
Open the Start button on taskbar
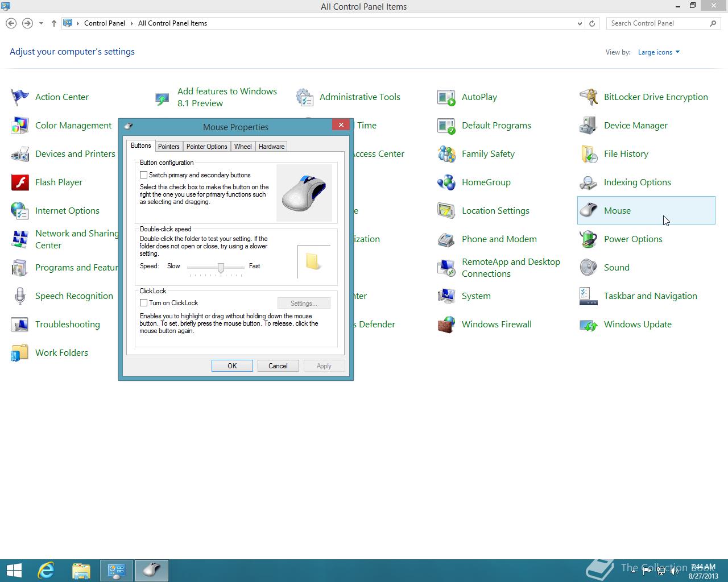pos(14,570)
